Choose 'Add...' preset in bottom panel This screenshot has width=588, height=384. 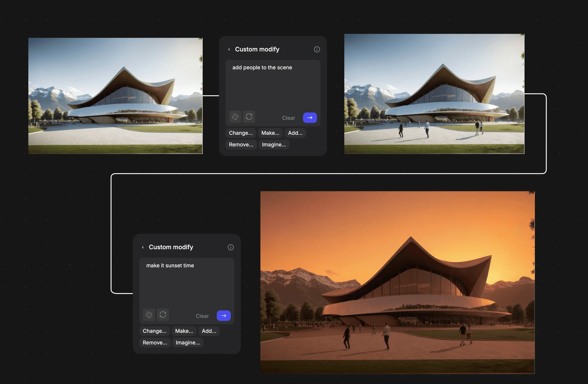click(209, 331)
